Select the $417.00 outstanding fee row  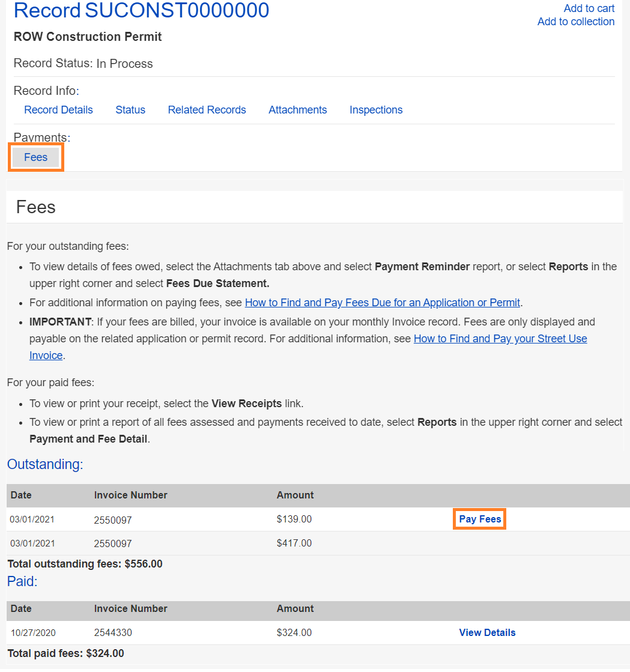coord(294,543)
